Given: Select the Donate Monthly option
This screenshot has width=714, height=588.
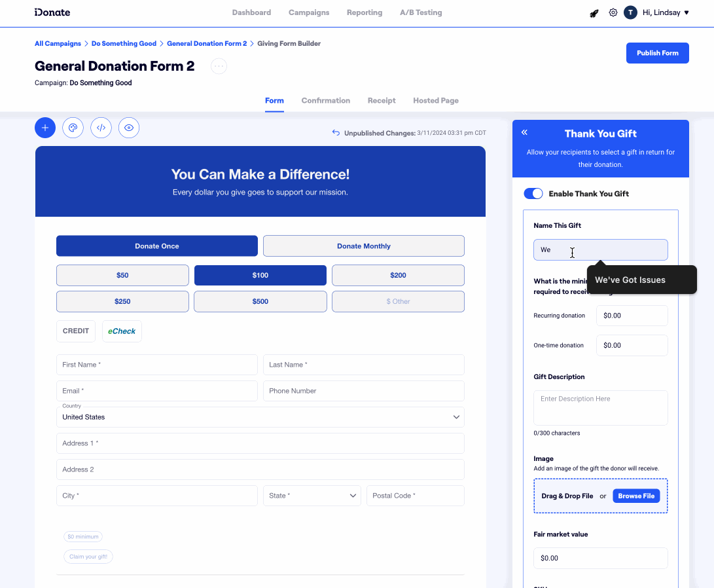Looking at the screenshot, I should [x=363, y=246].
